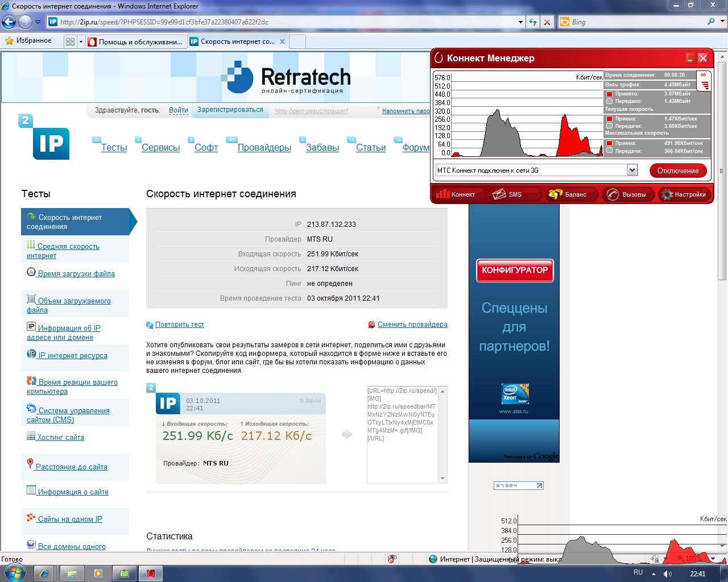
Task: Toggle Приема checkbox under Текущая скорость
Action: tap(609, 119)
